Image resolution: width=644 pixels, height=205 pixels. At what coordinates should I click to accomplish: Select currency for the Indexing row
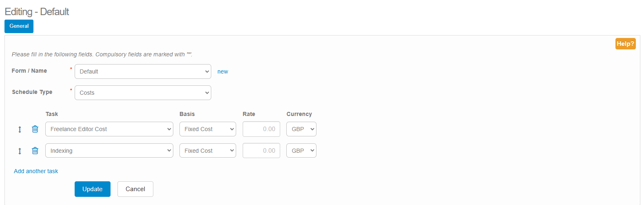point(301,151)
